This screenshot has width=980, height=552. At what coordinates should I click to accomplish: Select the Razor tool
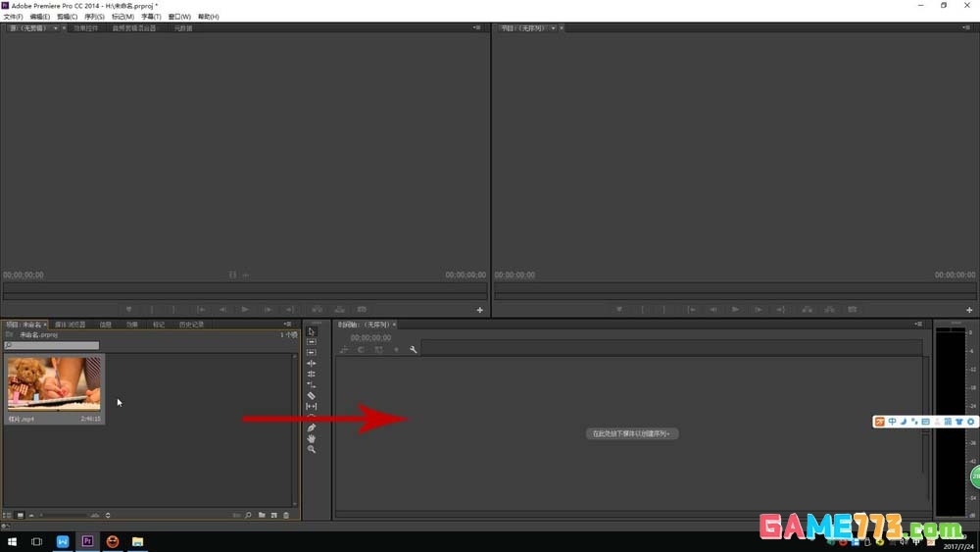312,396
